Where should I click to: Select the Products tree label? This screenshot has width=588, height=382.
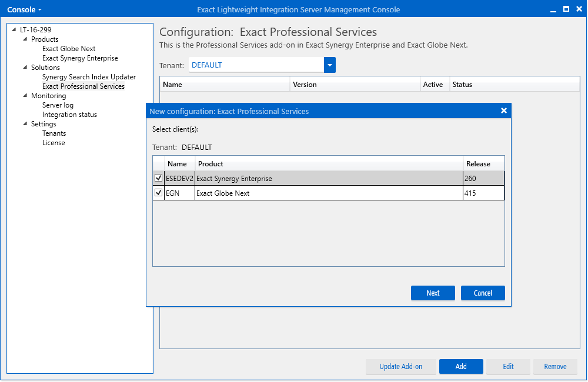pos(45,39)
